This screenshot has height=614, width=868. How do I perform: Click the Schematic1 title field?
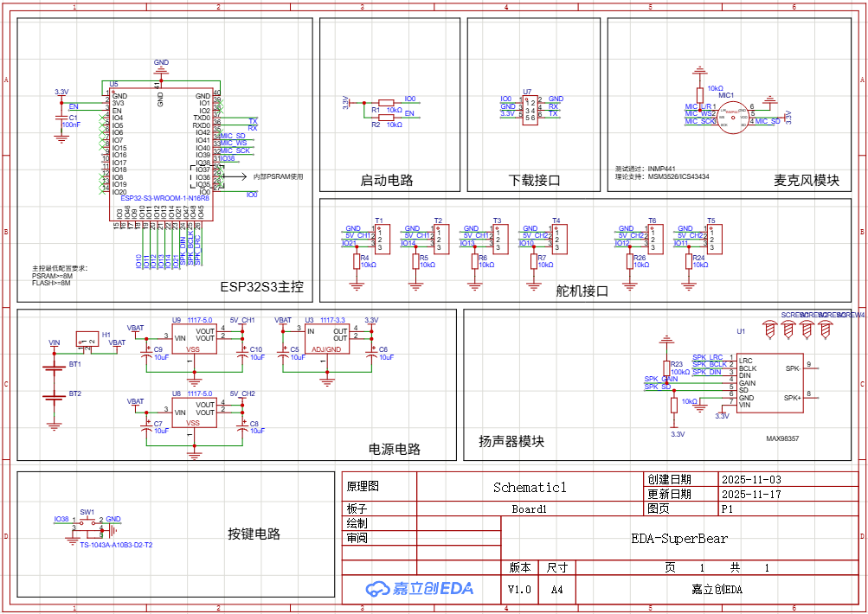click(529, 488)
